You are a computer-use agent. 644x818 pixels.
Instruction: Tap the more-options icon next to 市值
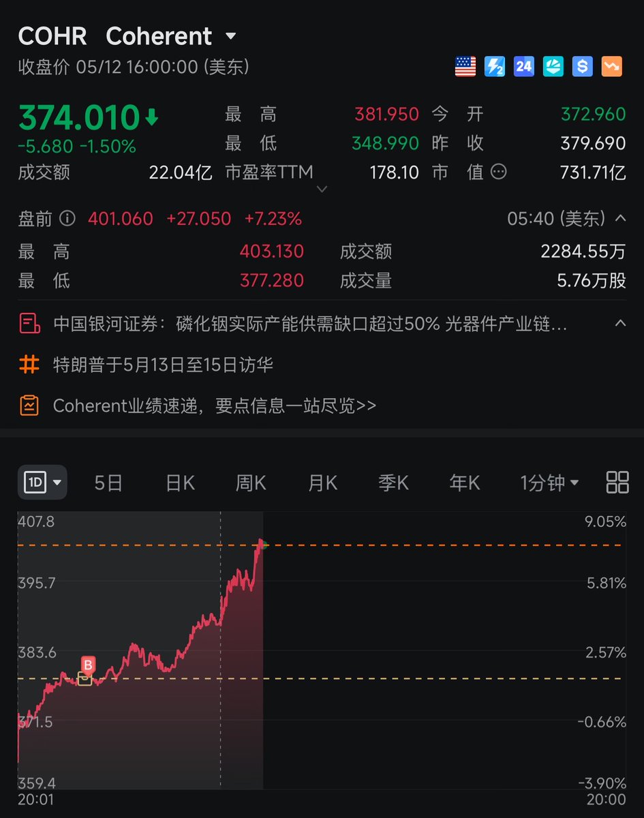coord(499,172)
